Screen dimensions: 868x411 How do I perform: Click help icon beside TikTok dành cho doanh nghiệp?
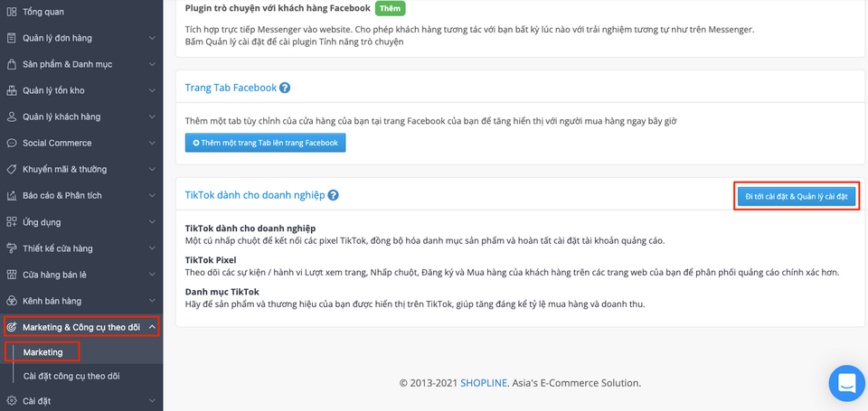pos(334,195)
